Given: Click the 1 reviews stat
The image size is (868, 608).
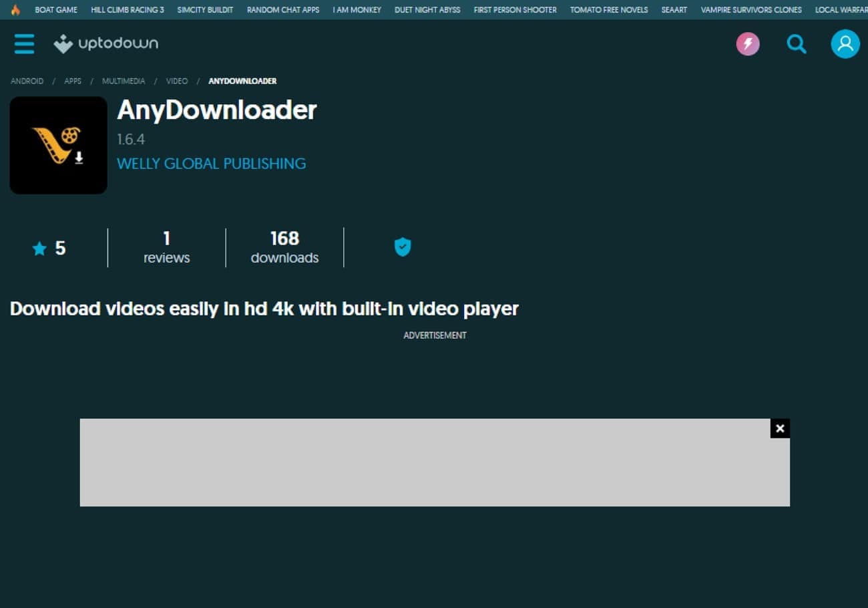Looking at the screenshot, I should (x=166, y=247).
